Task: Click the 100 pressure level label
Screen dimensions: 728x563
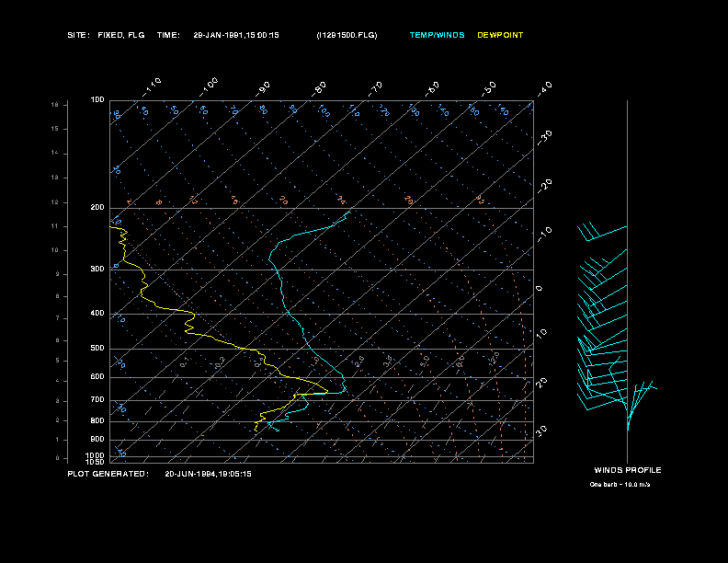Action: click(x=97, y=100)
